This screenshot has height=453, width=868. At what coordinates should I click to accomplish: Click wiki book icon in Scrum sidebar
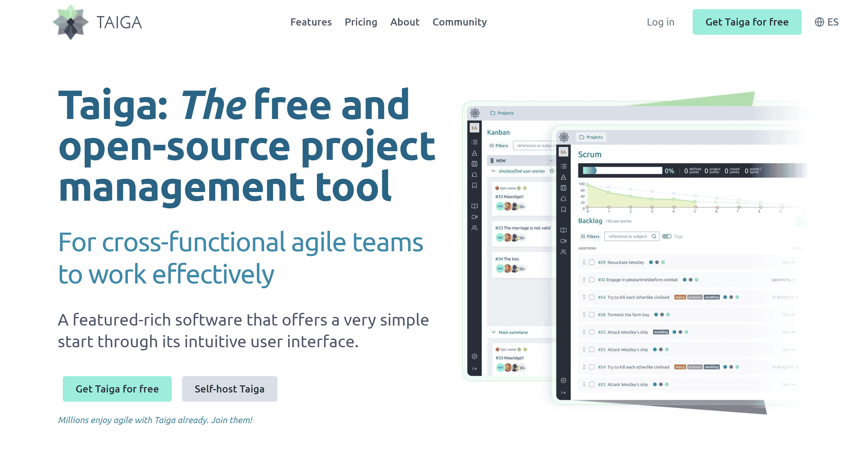(x=563, y=230)
